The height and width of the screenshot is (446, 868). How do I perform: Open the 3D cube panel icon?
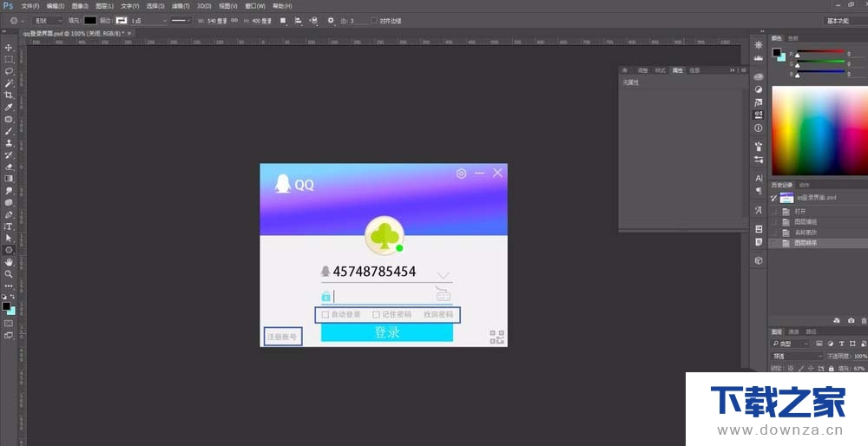[x=759, y=260]
